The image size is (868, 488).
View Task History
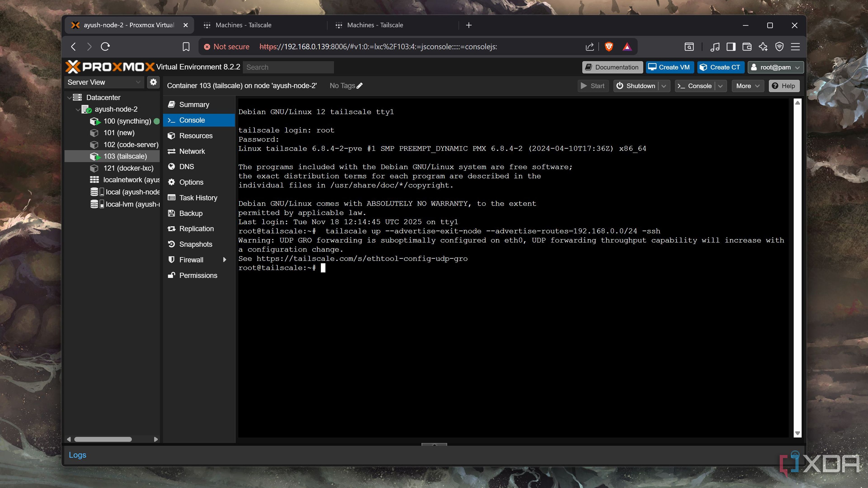click(x=199, y=198)
